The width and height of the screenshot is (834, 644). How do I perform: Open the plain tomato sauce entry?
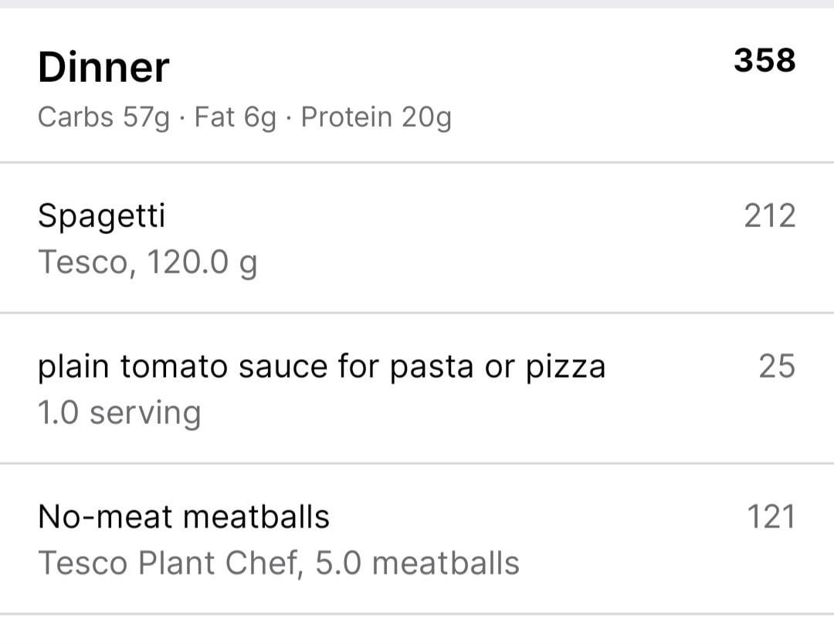click(x=321, y=367)
